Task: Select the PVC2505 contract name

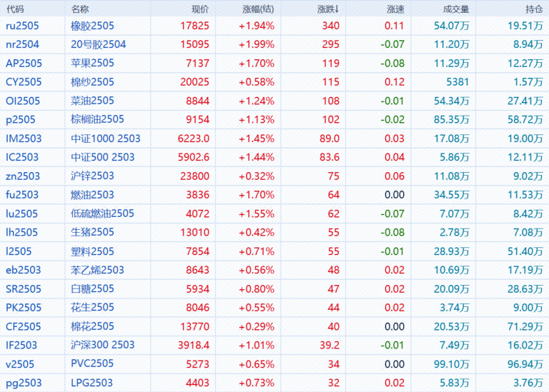Action: point(93,363)
